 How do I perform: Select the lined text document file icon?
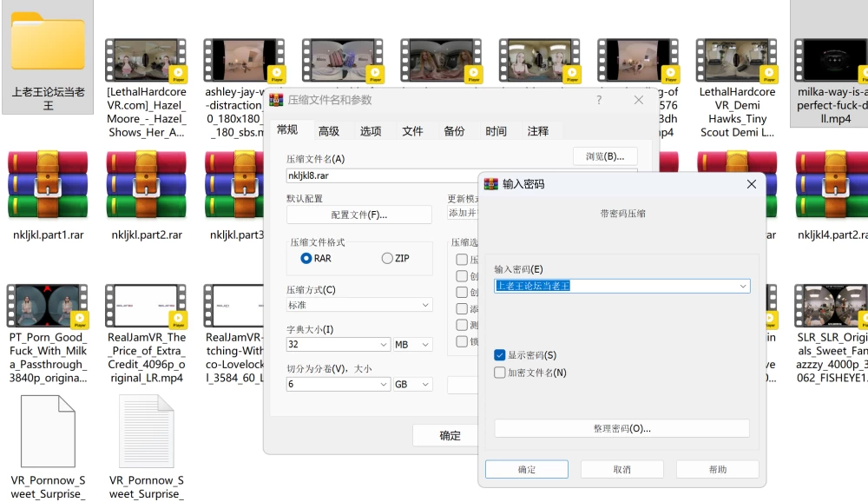point(147,431)
